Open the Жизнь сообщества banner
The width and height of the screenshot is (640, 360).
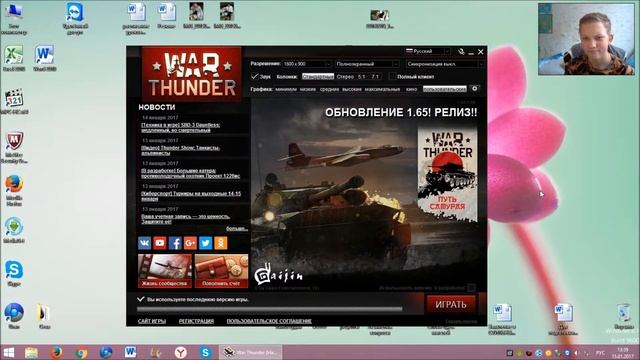(164, 271)
